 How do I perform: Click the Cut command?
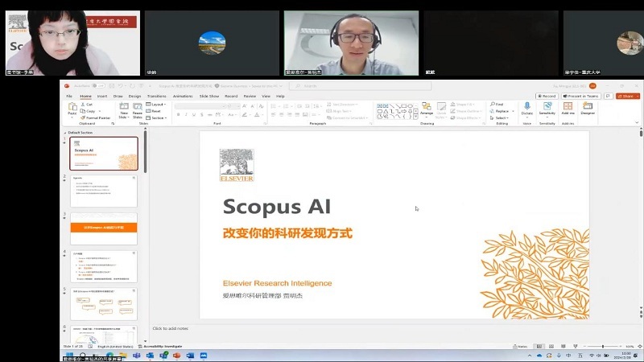(x=87, y=105)
